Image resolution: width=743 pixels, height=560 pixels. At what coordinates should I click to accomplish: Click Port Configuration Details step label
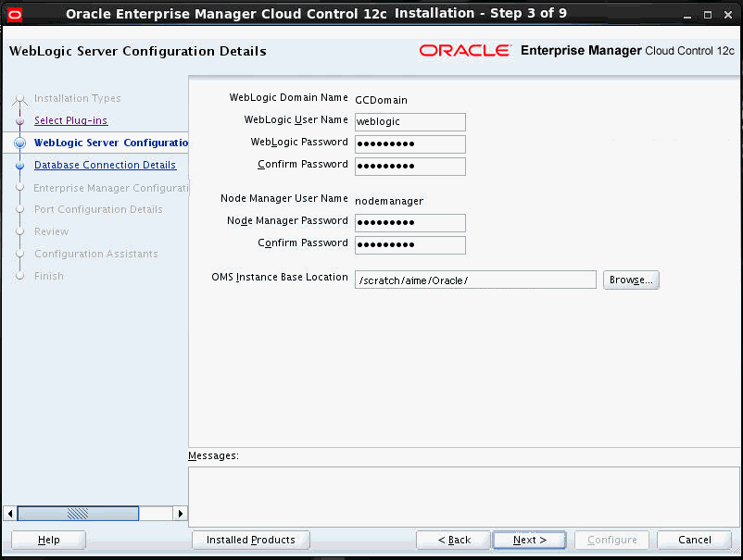click(98, 210)
